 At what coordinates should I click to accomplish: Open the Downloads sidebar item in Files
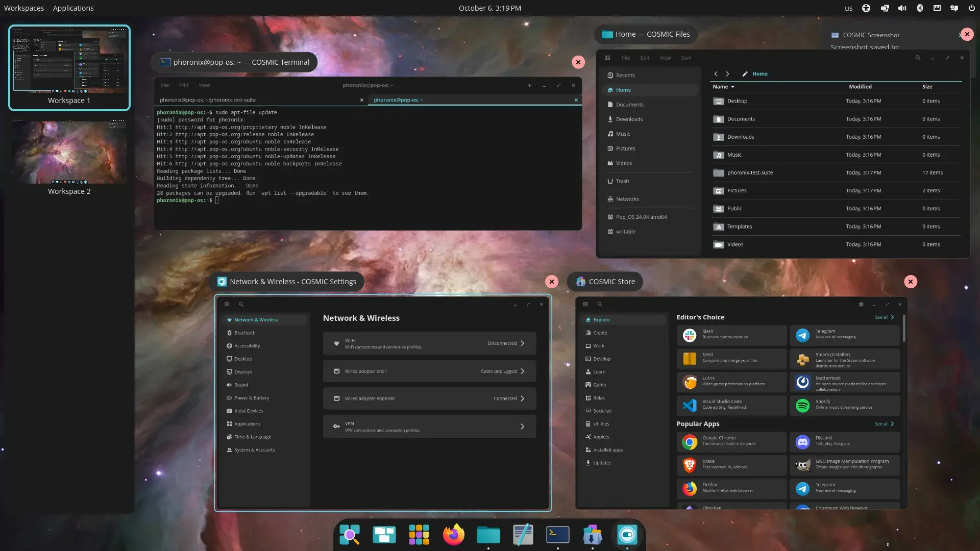pyautogui.click(x=629, y=119)
